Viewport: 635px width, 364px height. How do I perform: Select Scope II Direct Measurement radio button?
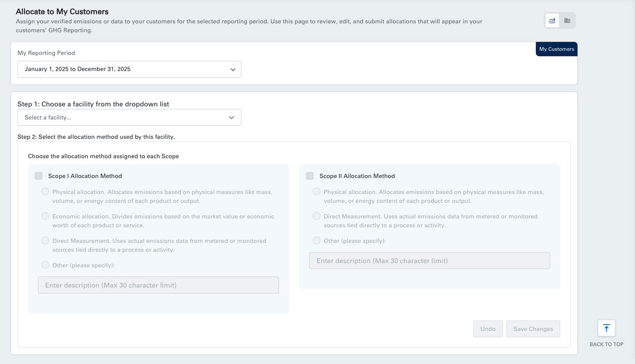316,216
